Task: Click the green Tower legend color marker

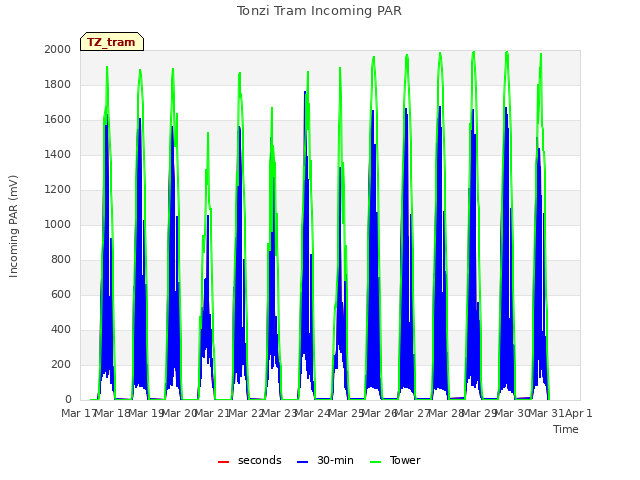Action: point(375,462)
